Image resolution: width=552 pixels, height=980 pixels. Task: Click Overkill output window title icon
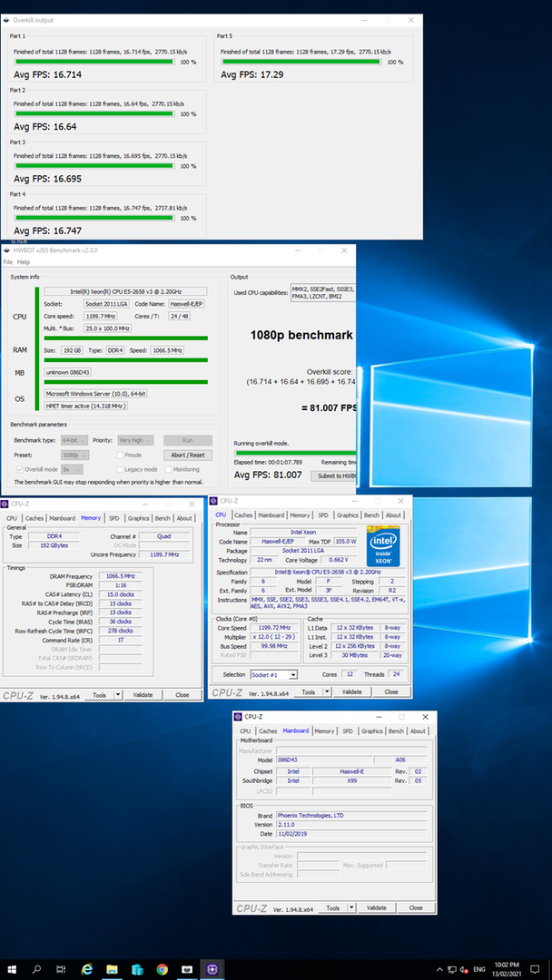pos(6,21)
